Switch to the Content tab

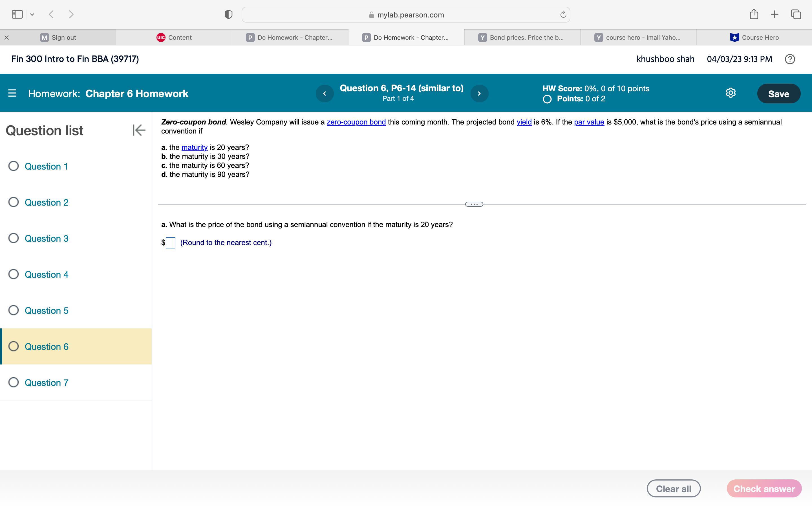(x=174, y=37)
